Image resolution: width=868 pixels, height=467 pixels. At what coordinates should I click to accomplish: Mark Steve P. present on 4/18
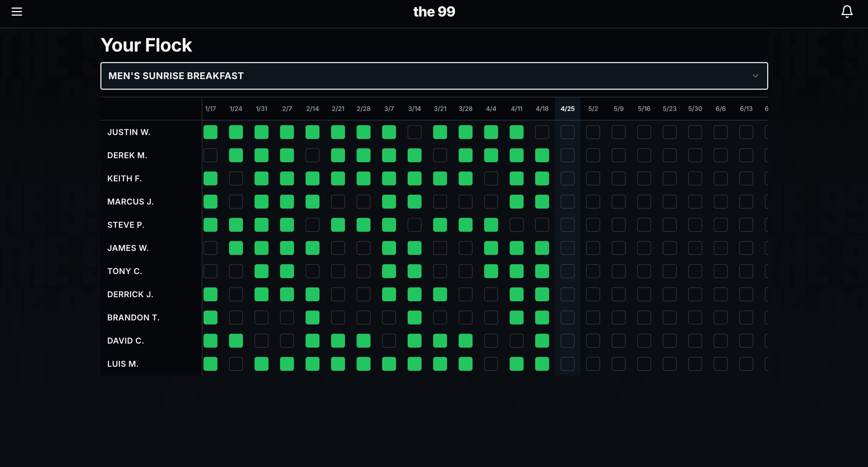point(542,225)
